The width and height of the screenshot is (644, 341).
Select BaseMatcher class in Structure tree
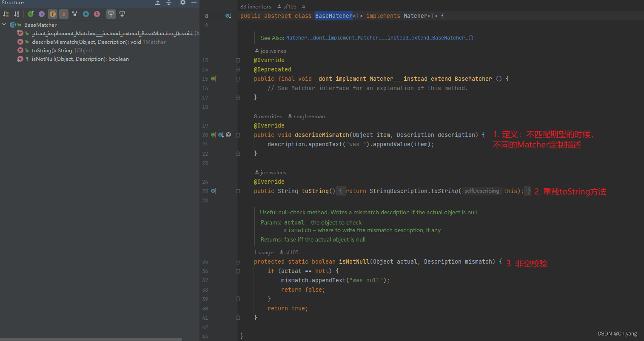click(x=40, y=25)
